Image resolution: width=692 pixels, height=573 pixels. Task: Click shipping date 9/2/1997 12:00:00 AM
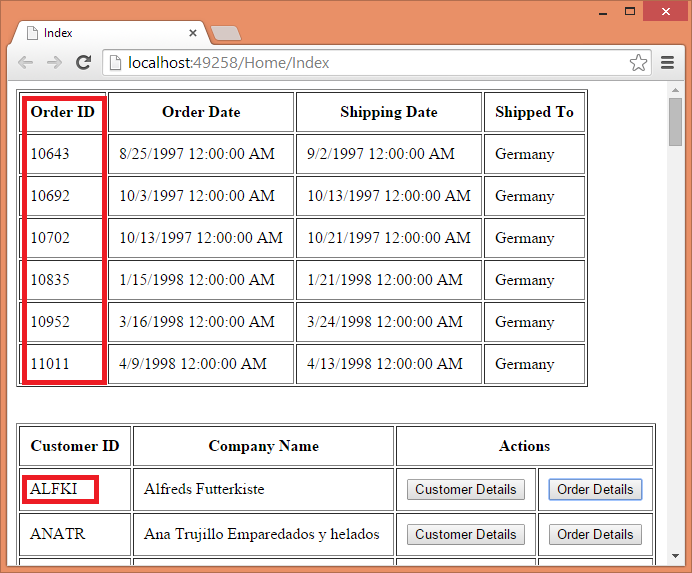tap(381, 154)
